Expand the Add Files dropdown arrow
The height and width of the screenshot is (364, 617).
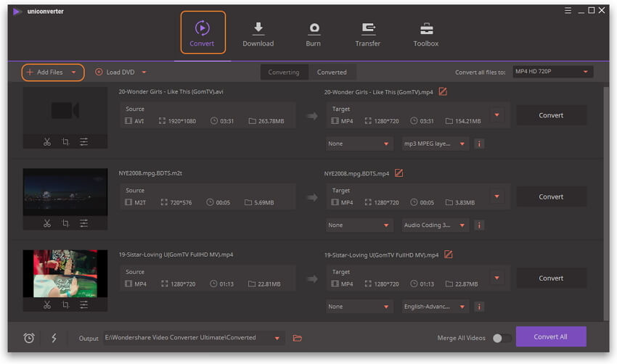(x=73, y=73)
